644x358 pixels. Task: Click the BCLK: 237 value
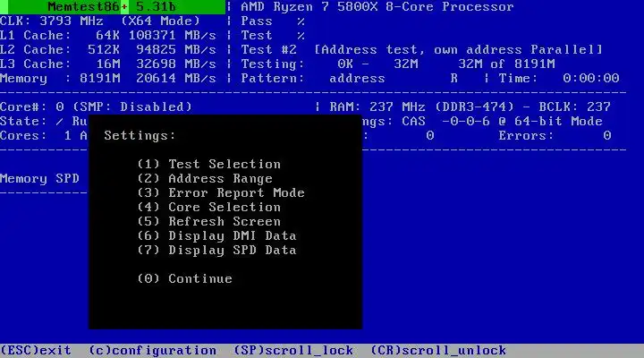574,107
